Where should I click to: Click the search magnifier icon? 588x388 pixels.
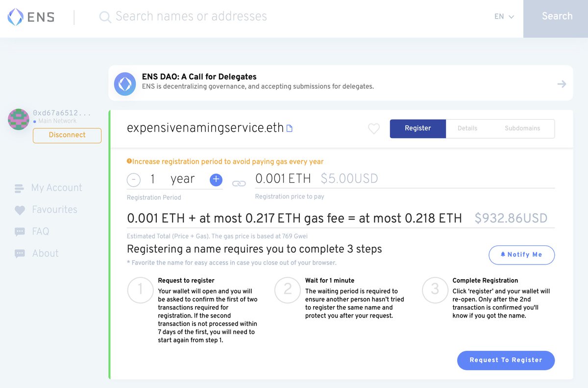point(105,17)
